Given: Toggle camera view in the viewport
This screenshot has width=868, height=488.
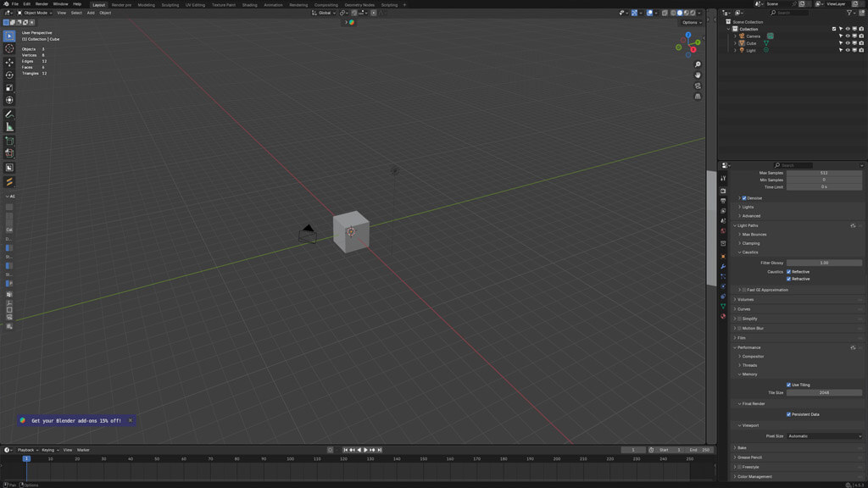Looking at the screenshot, I should (x=698, y=86).
